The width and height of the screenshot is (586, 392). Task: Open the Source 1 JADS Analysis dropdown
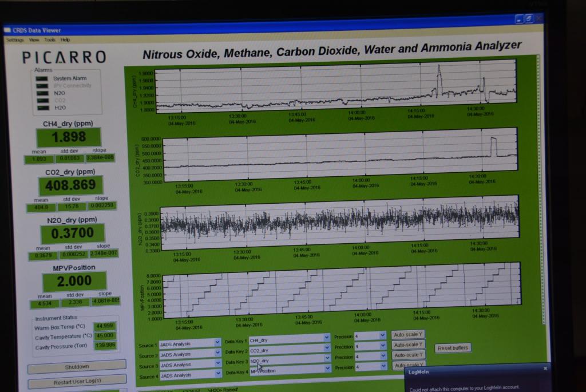(217, 343)
